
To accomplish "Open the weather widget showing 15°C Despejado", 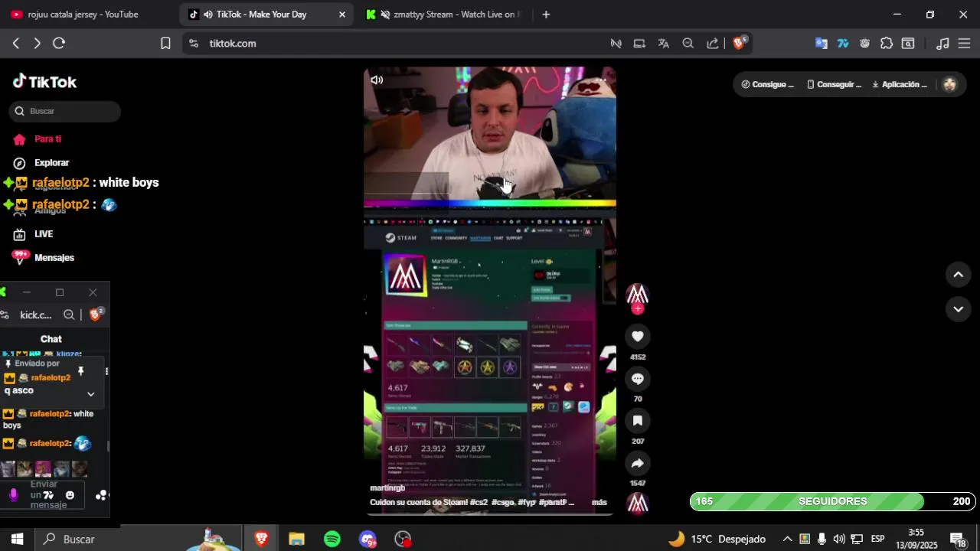I will (717, 540).
